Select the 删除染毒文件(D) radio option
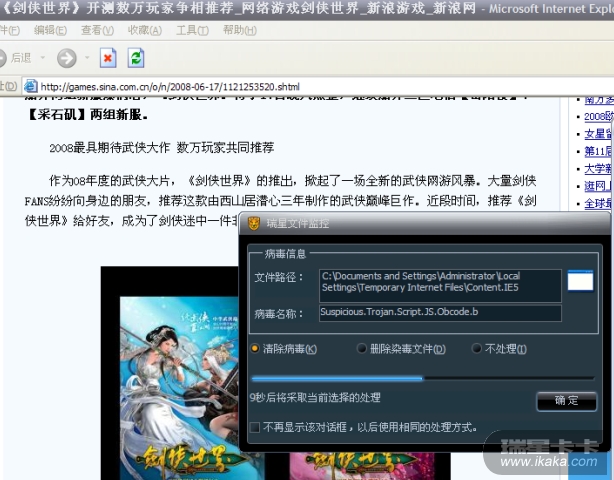Image resolution: width=614 pixels, height=480 pixels. [x=401, y=348]
